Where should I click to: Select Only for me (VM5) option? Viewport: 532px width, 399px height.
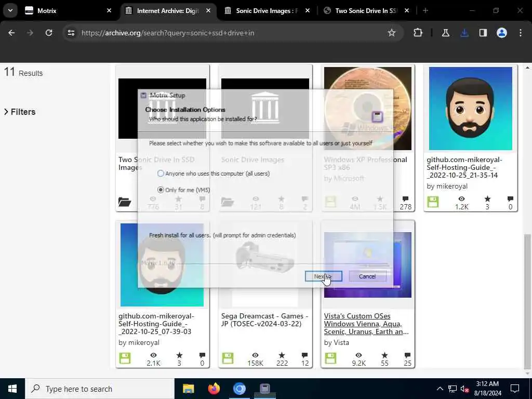pos(183,190)
